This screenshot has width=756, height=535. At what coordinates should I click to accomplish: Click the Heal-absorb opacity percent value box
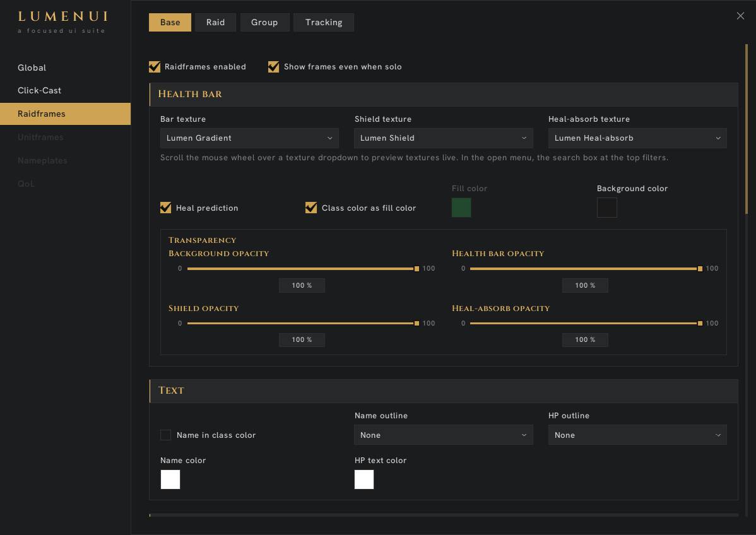pyautogui.click(x=585, y=340)
